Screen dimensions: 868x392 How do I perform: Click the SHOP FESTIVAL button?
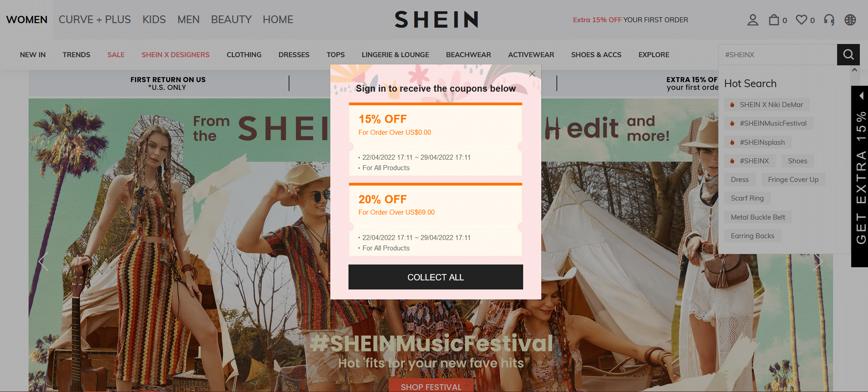[431, 386]
